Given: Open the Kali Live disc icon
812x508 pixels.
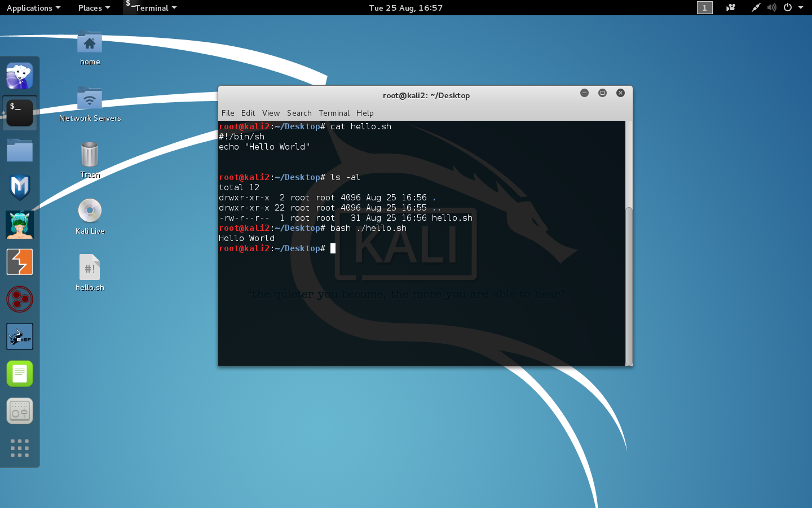Looking at the screenshot, I should pyautogui.click(x=90, y=217).
